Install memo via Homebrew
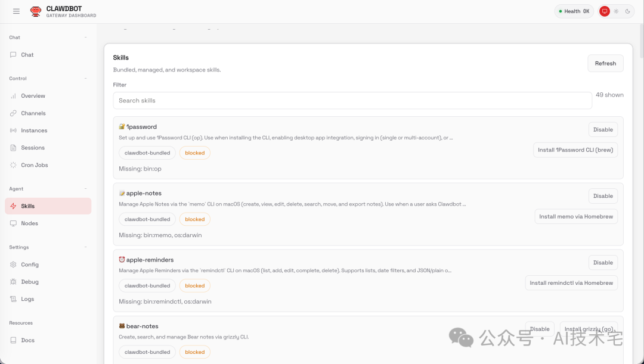This screenshot has height=364, width=644. (576, 216)
